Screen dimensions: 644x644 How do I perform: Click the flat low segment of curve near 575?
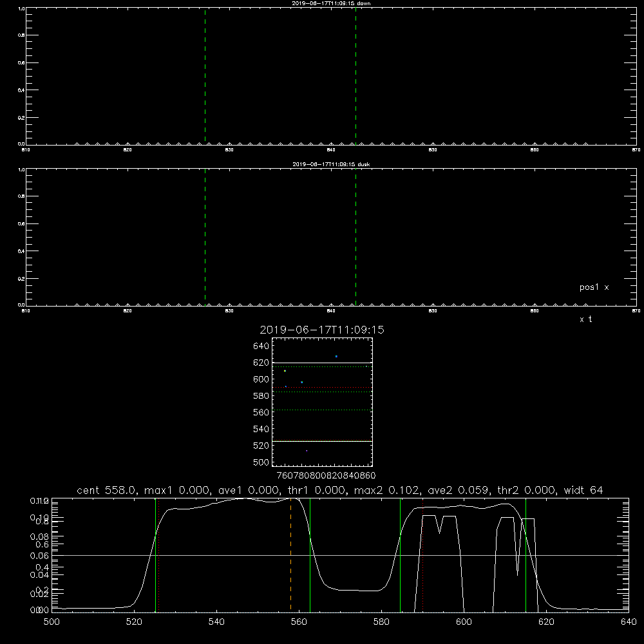(357, 591)
